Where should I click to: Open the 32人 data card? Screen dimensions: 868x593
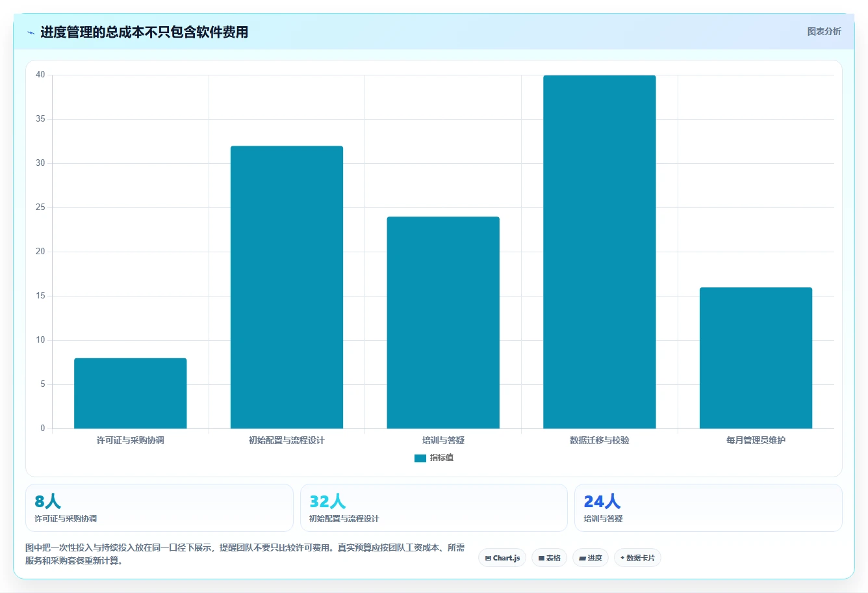coord(434,508)
